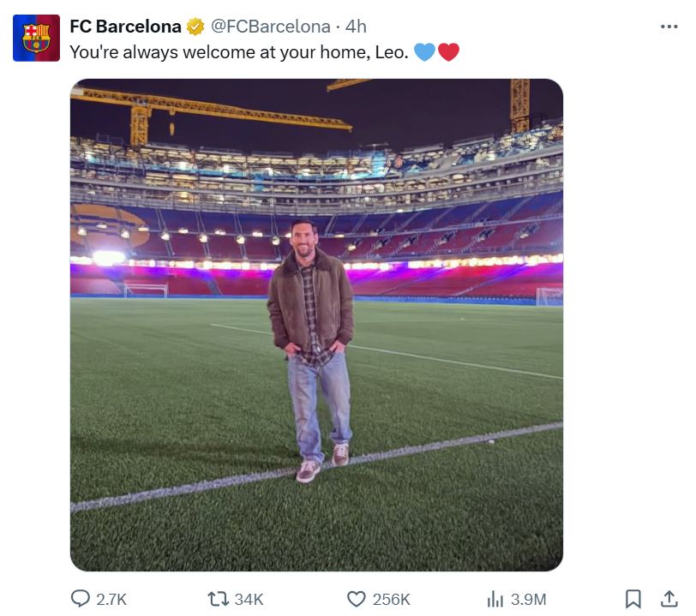Click the share post upload icon
Image resolution: width=696 pixels, height=616 pixels.
coord(669,599)
